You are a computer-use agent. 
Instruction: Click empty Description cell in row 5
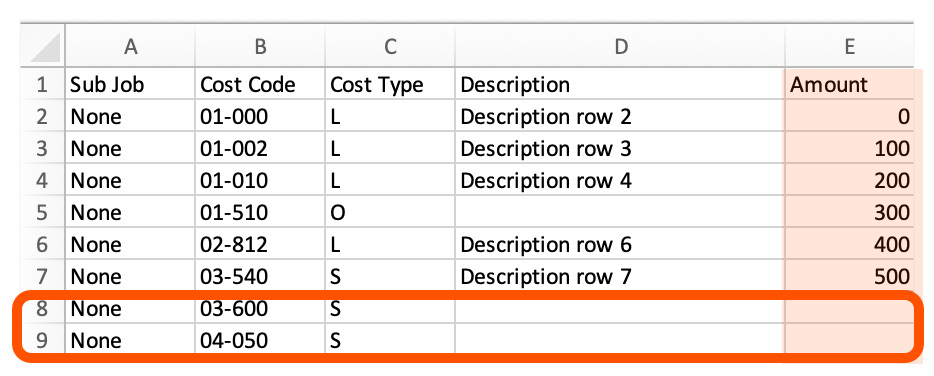click(620, 213)
